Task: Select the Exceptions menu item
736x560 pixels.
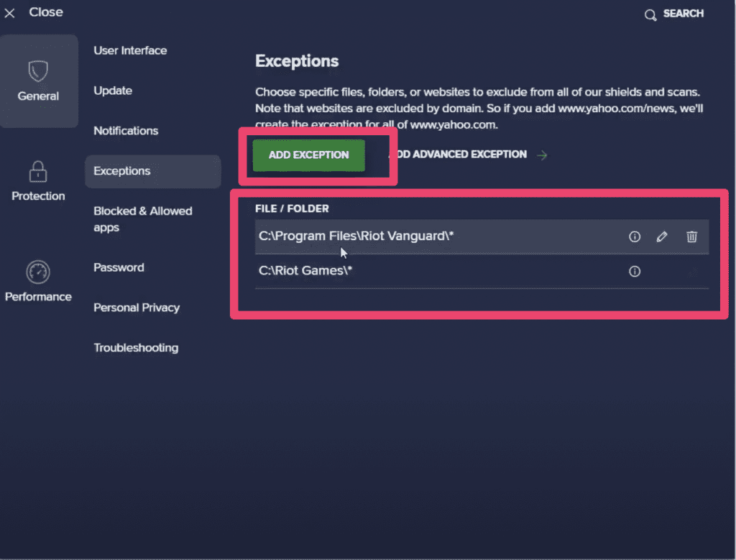Action: (x=153, y=171)
